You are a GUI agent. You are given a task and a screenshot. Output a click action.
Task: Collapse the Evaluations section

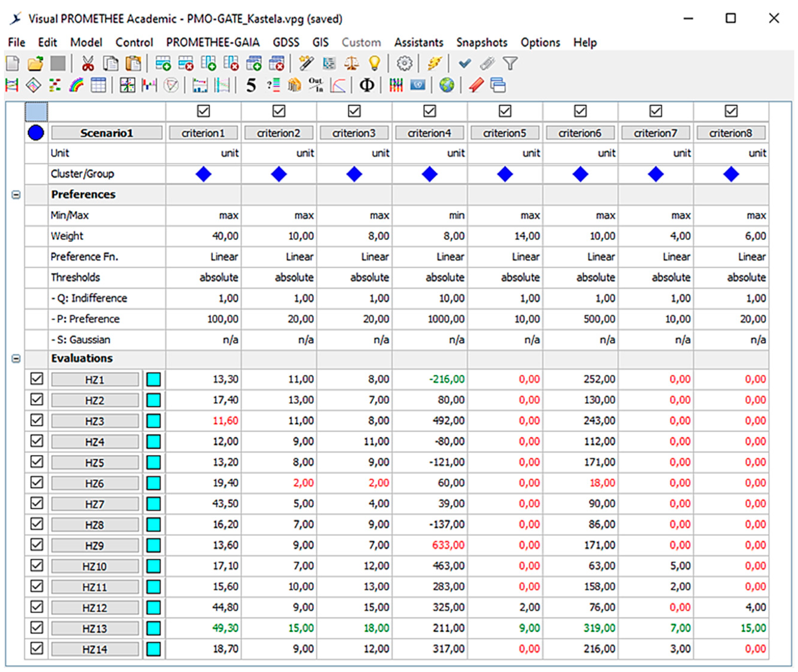pos(16,358)
